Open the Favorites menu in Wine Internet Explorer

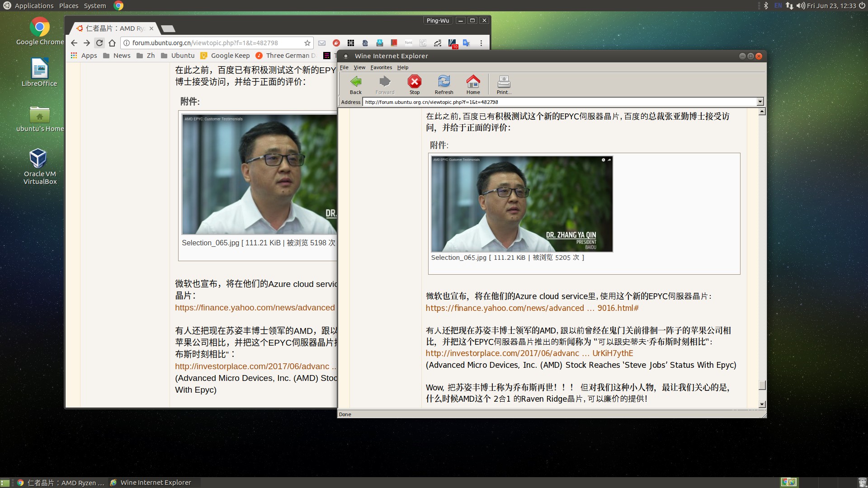pyautogui.click(x=381, y=67)
